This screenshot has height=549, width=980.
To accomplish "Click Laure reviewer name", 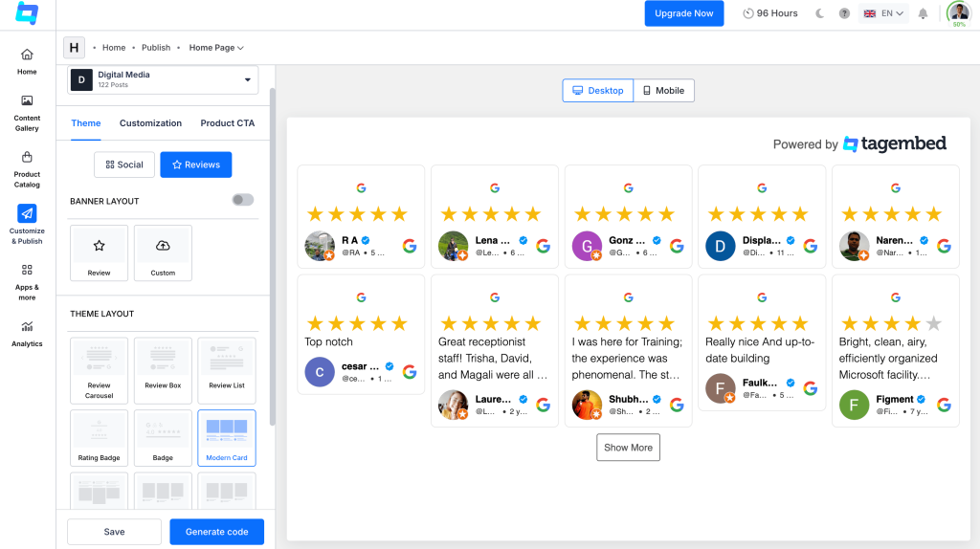I will pyautogui.click(x=493, y=399).
